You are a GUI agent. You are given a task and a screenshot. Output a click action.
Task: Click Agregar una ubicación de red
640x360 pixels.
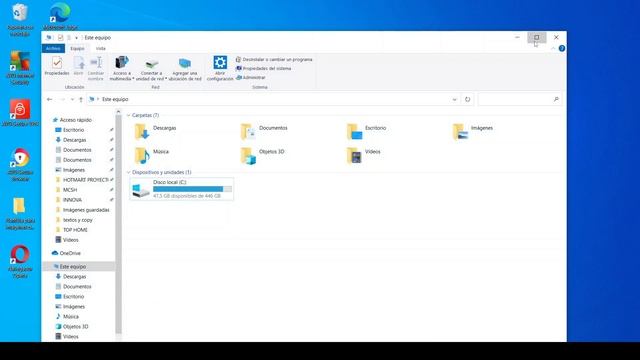pyautogui.click(x=185, y=68)
